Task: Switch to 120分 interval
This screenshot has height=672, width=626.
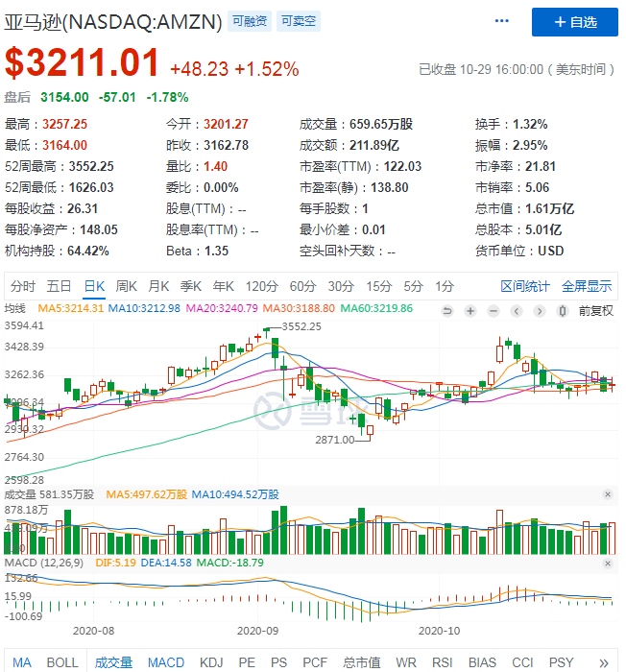Action: pos(261,286)
